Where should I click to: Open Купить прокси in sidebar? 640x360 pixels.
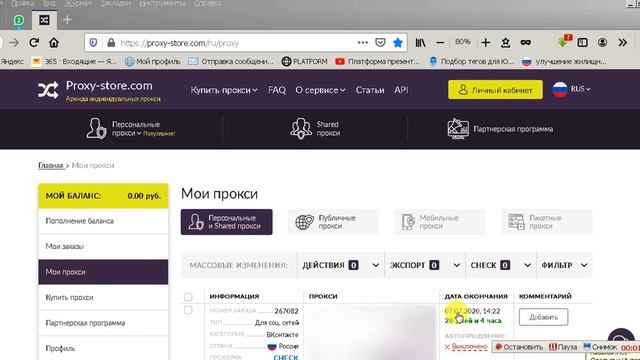tap(103, 298)
